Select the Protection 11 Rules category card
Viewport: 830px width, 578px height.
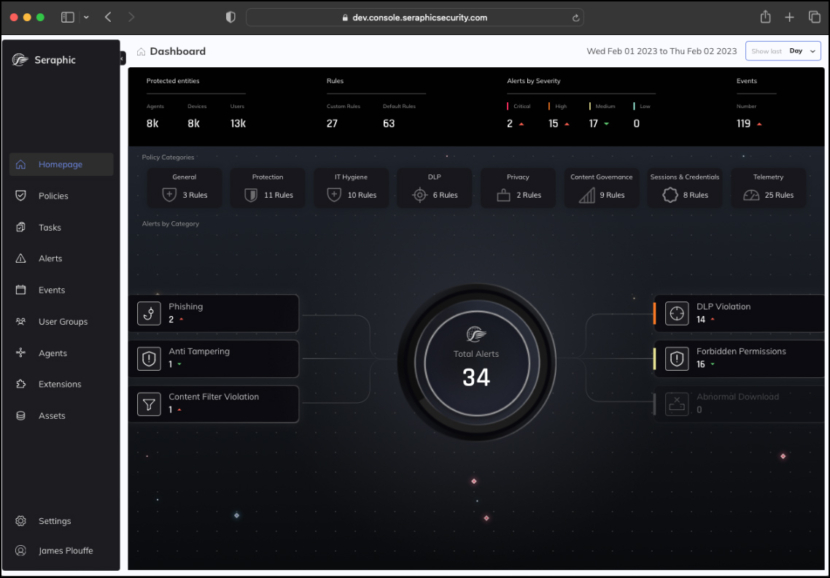coord(268,188)
